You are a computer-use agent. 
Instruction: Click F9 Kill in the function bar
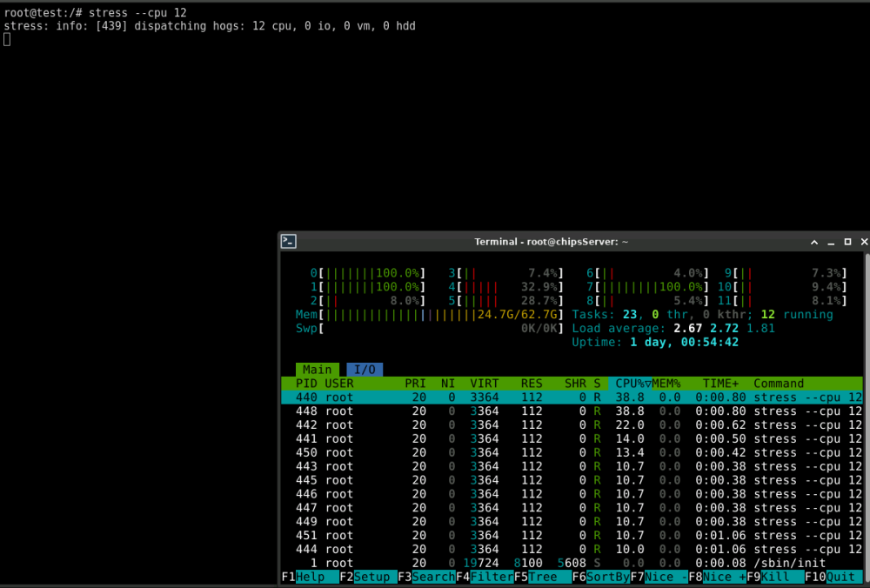[x=776, y=577]
